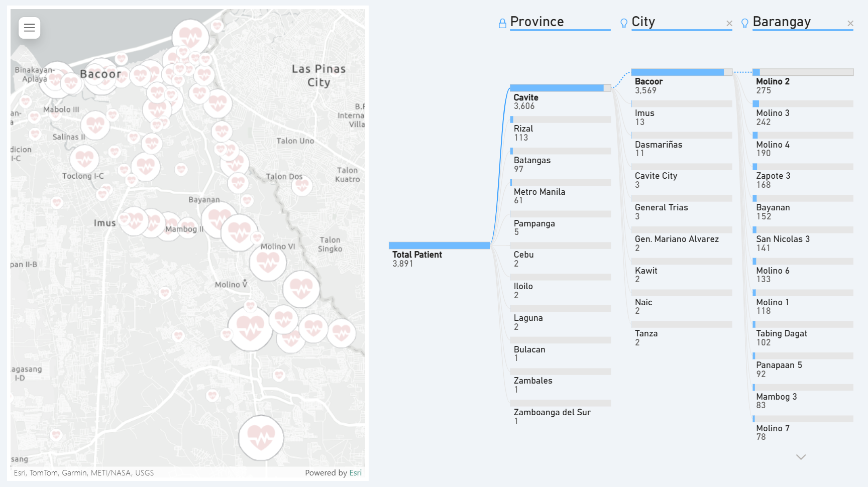Select the Tabing Dagat barangay node
The image size is (868, 487).
803,334
